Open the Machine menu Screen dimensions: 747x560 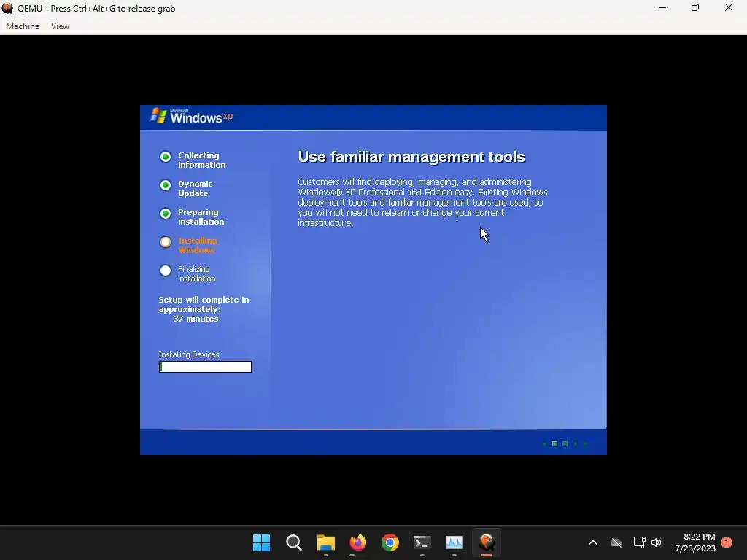point(23,26)
